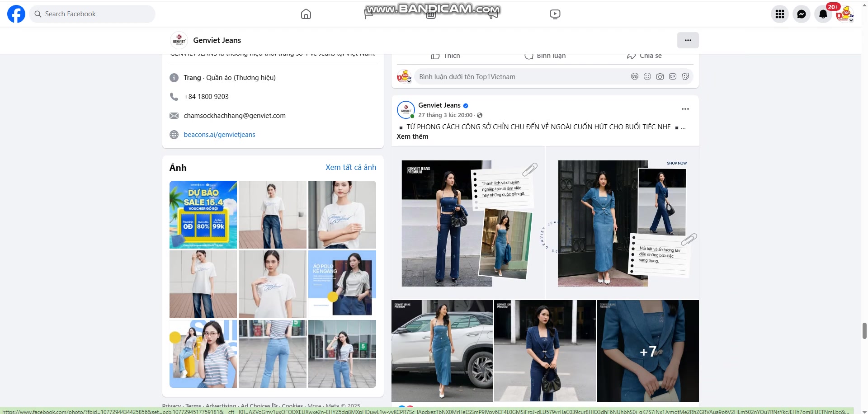Screen dimensions: 868x414
Task: Click Xem tất cả ảnh link
Action: click(x=350, y=167)
